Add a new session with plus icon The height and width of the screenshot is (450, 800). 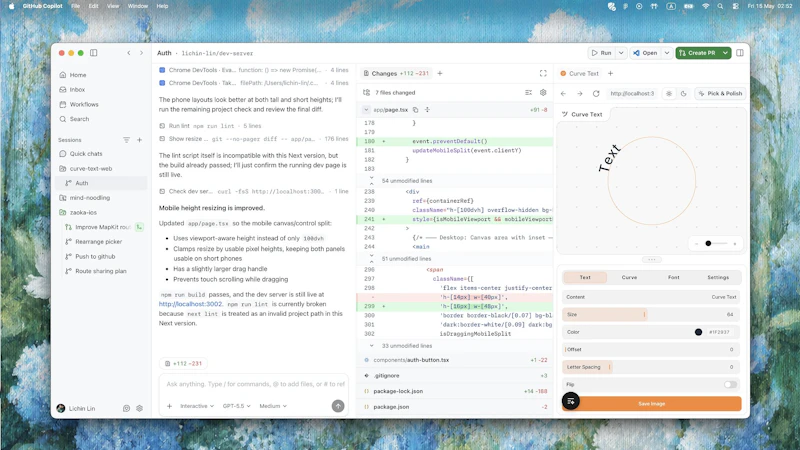point(139,140)
